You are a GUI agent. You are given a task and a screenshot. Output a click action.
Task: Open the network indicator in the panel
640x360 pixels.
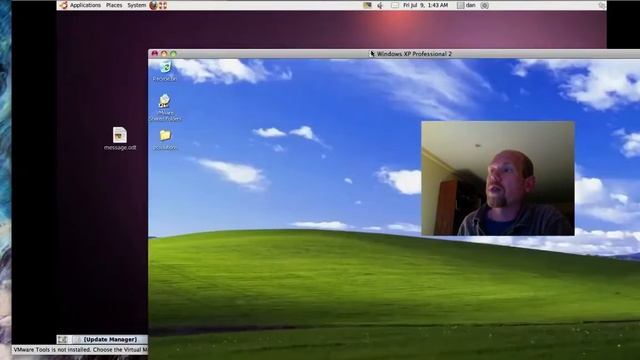[x=367, y=5]
